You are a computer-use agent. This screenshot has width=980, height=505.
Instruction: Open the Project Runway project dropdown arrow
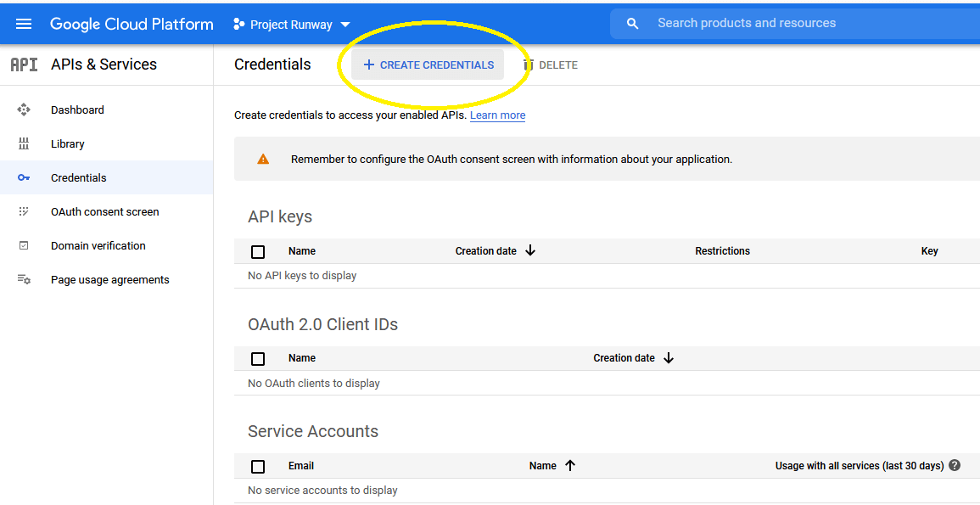pyautogui.click(x=345, y=25)
